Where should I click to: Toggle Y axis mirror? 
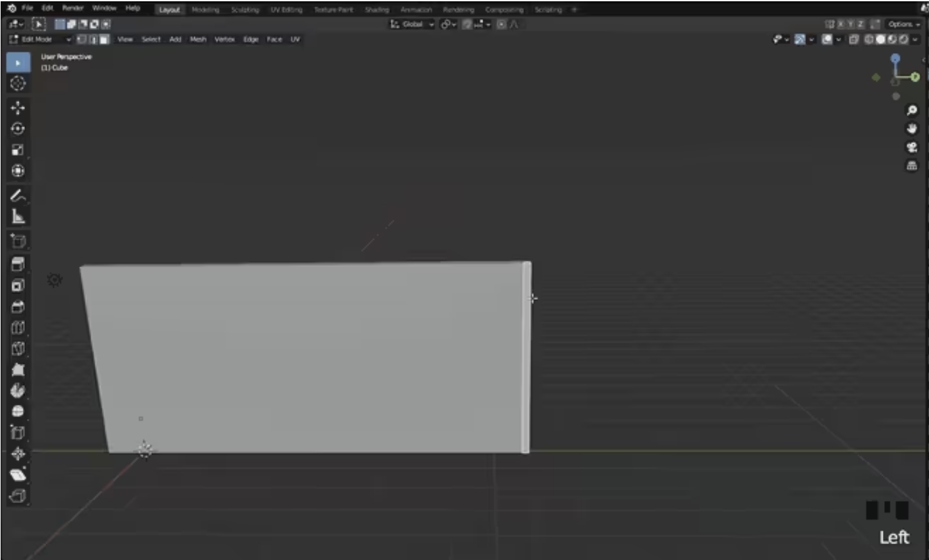pyautogui.click(x=851, y=24)
